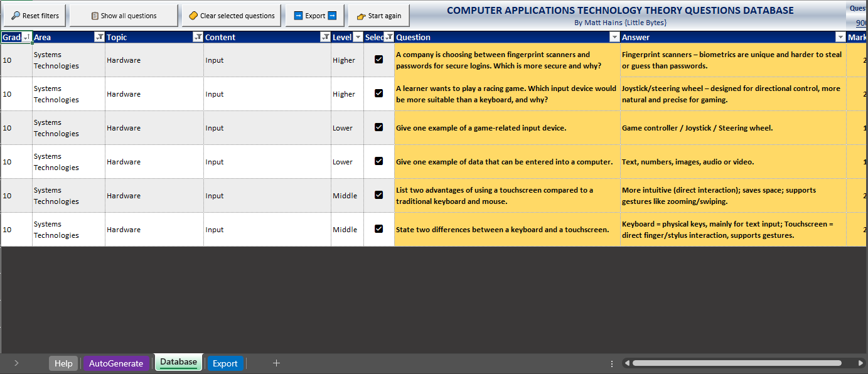Click the horizontal scrollbar left arrow

point(626,363)
